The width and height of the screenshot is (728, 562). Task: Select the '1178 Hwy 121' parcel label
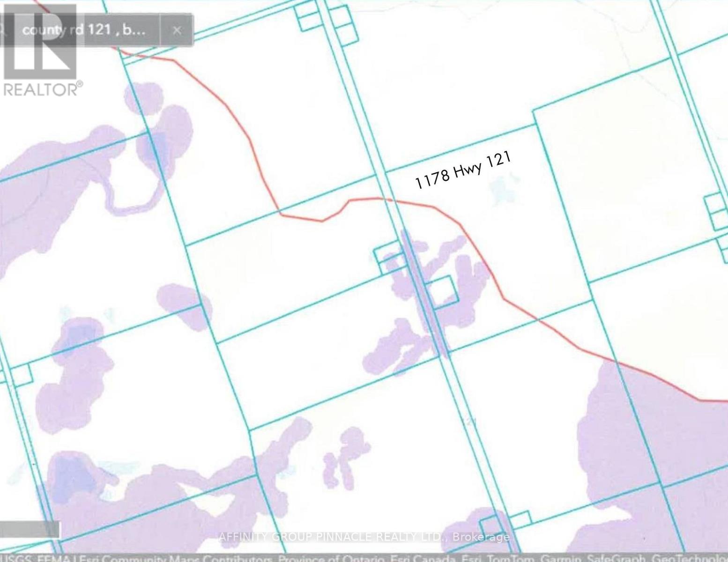coord(463,170)
